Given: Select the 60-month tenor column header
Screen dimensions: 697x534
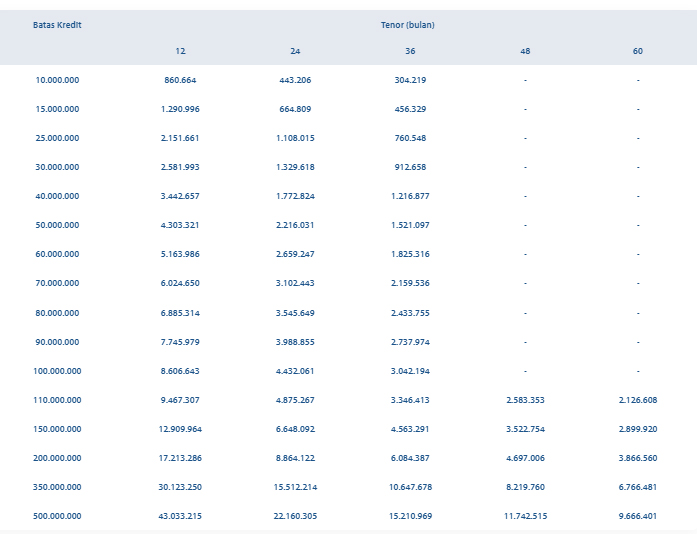Looking at the screenshot, I should pos(638,51).
